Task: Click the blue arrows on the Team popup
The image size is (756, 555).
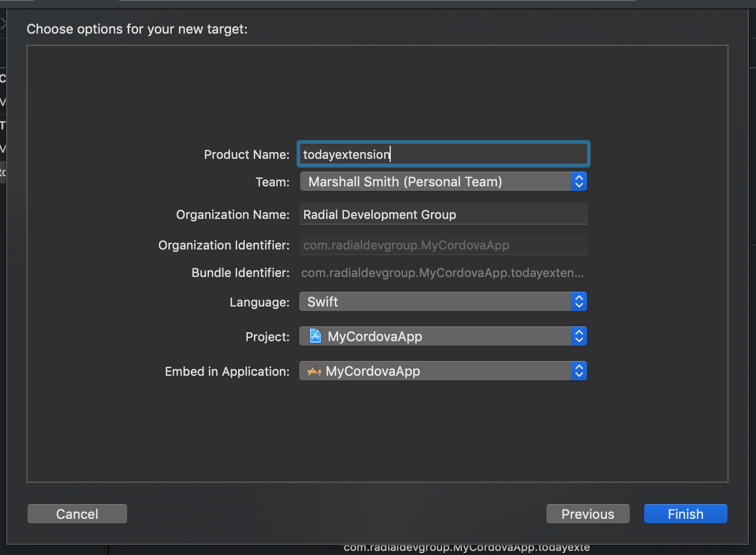Action: coord(578,182)
